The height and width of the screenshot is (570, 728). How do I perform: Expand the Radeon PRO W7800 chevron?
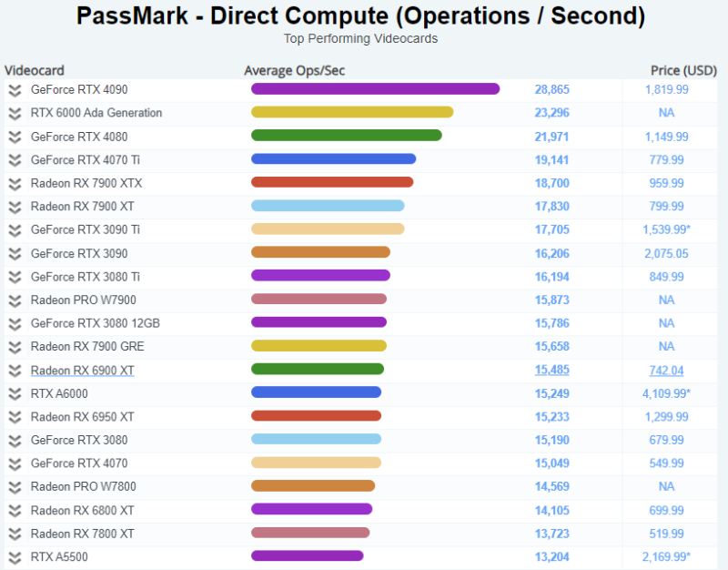[15, 487]
